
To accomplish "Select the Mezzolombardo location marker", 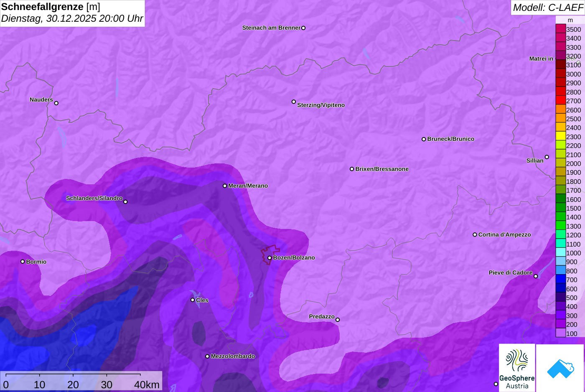I will point(207,356).
